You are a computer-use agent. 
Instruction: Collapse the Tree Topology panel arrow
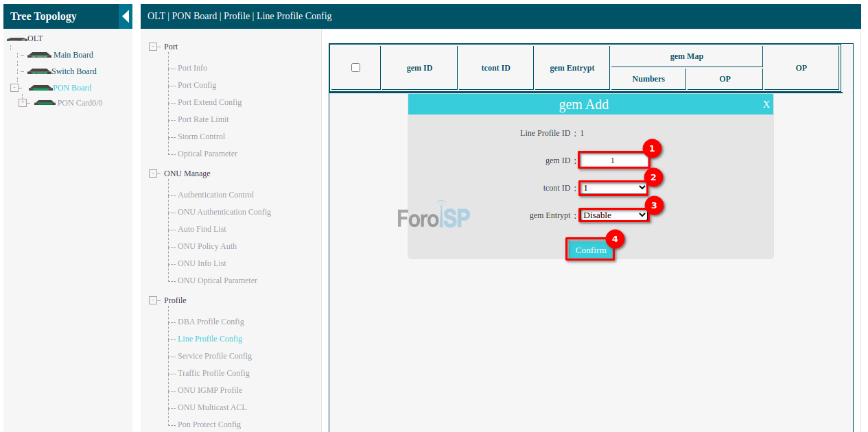point(126,16)
